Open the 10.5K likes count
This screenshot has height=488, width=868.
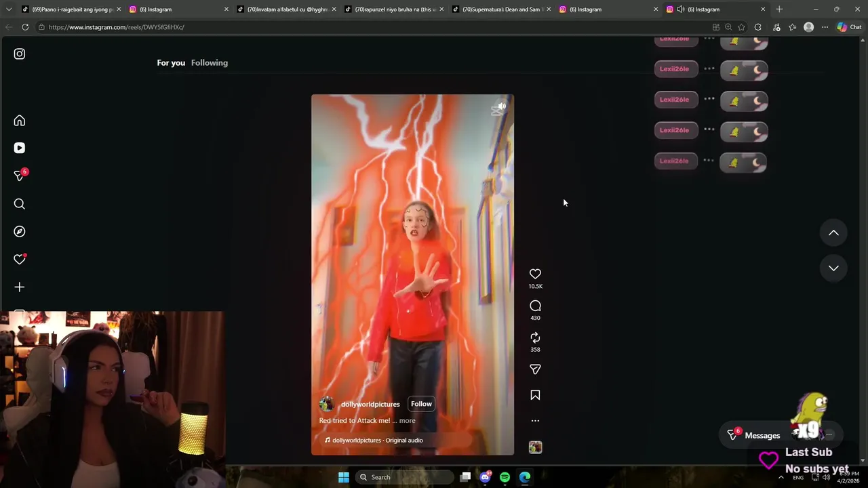pyautogui.click(x=535, y=287)
